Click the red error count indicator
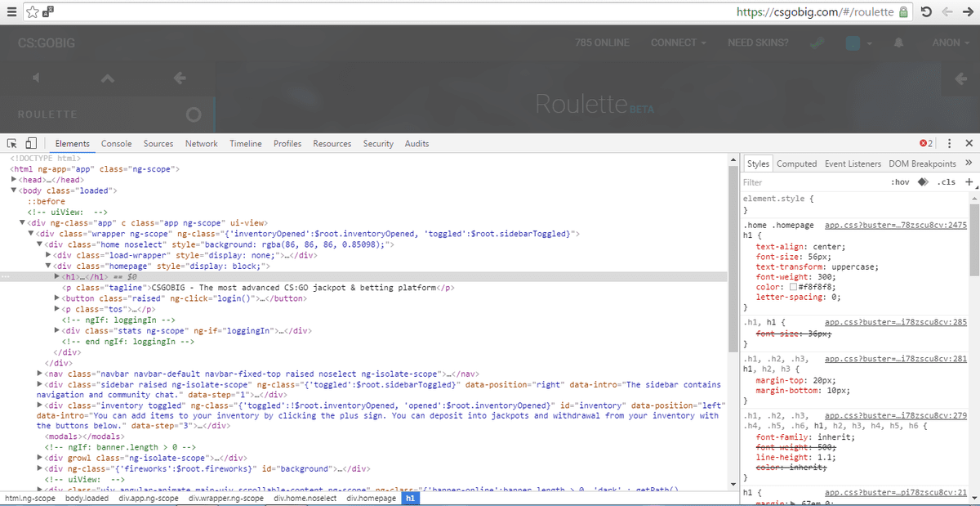This screenshot has width=980, height=506. pos(926,143)
